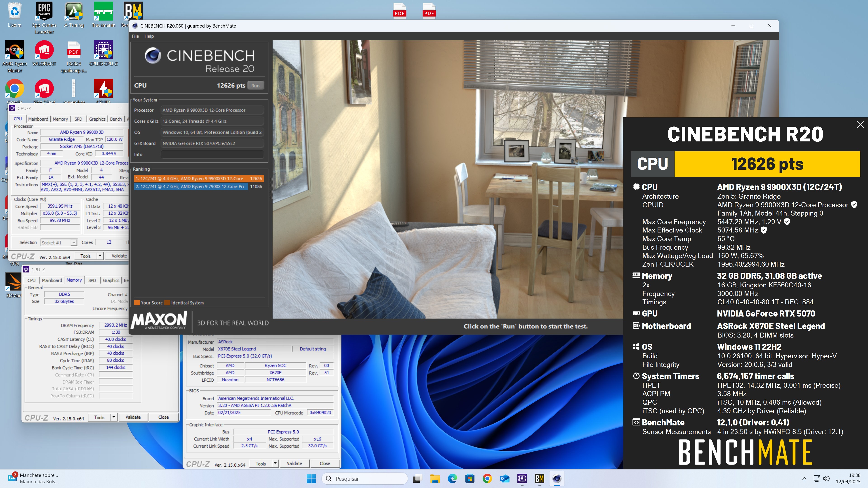Switch to SPD tab in top CPU-Z window

pyautogui.click(x=78, y=119)
